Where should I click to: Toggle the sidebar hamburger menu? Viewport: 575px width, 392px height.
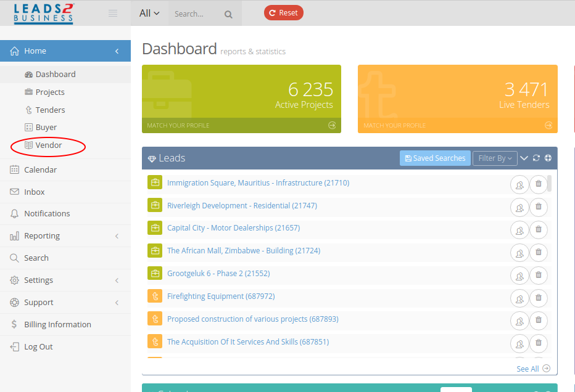click(113, 14)
